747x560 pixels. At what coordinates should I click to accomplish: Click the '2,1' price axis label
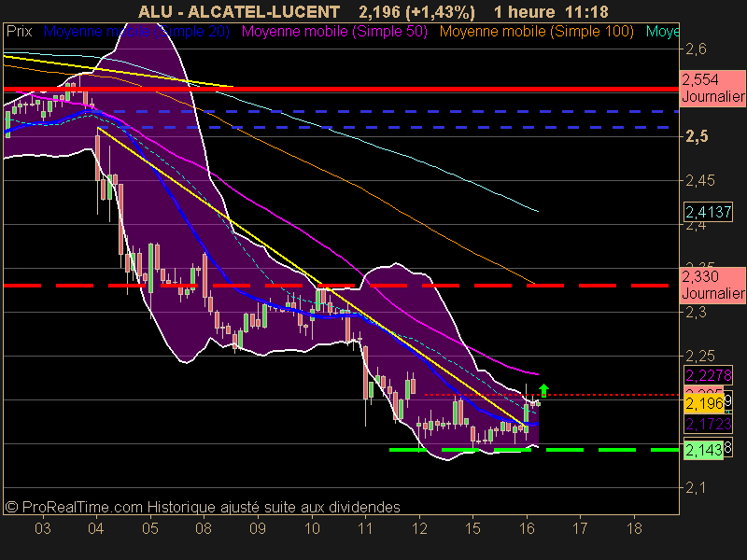tap(696, 487)
